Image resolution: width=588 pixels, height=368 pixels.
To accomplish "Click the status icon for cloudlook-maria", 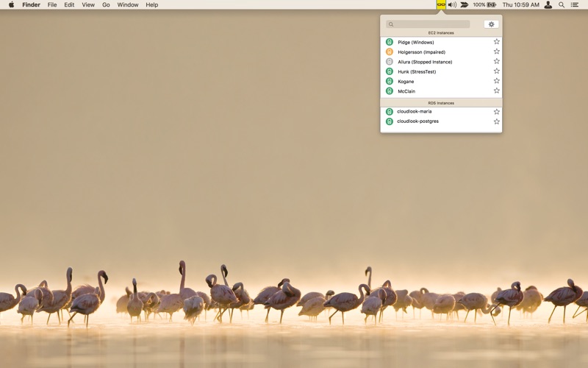I will pyautogui.click(x=390, y=112).
